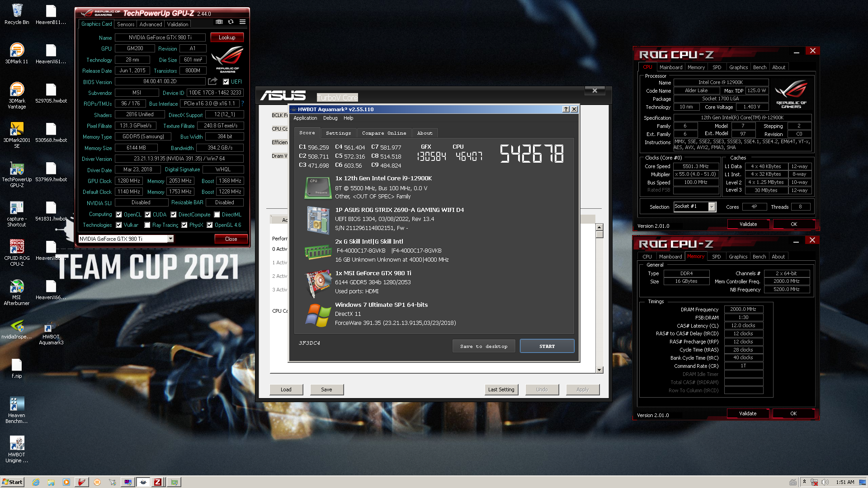
Task: Toggle the UEFI checkbox in GPU-Z
Action: (226, 82)
